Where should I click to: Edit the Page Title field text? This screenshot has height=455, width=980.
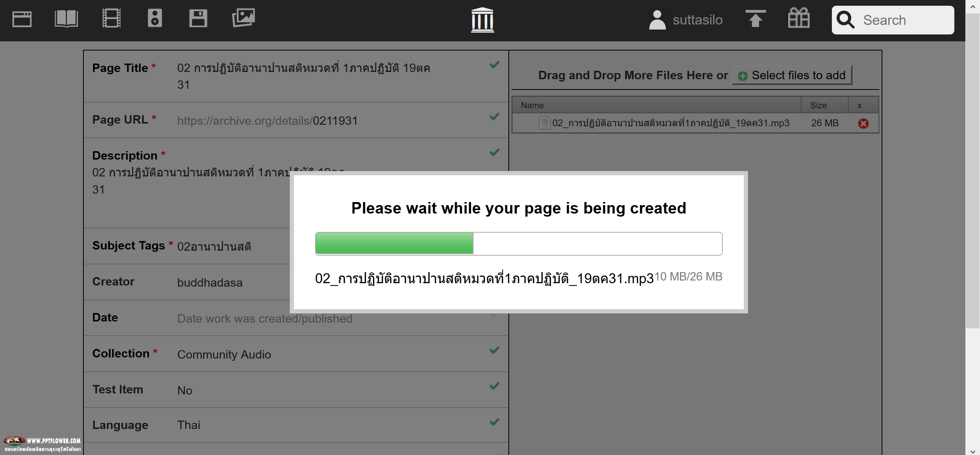pyautogui.click(x=304, y=76)
